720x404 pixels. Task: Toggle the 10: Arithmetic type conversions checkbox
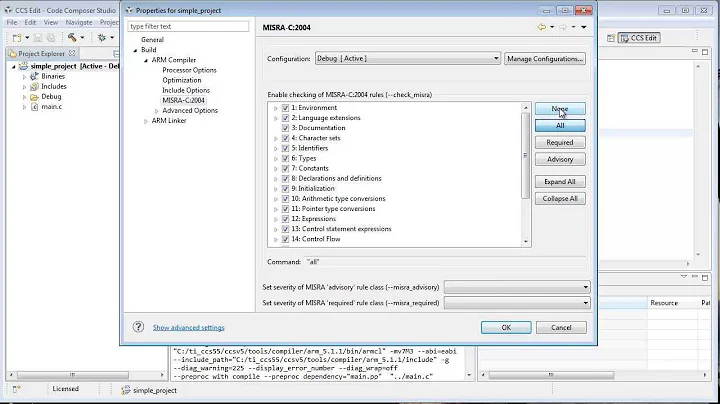tap(285, 199)
